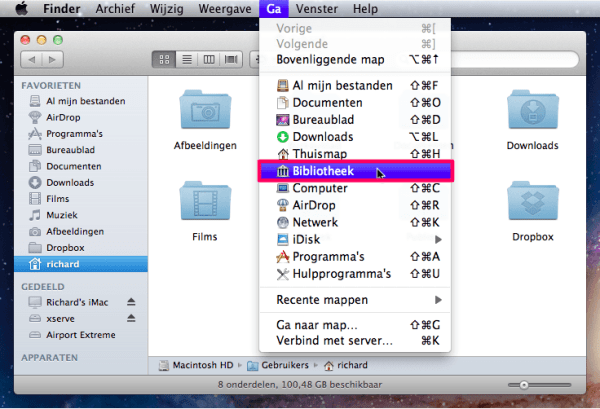Click the FAVORIETEN sidebar header
The width and height of the screenshot is (600, 409).
(x=51, y=86)
